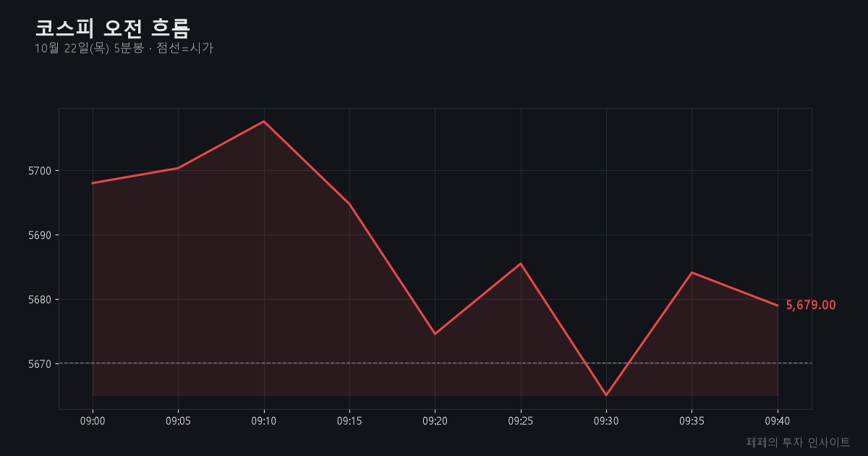
Task: Click the x-axis time label 09:00
Action: (93, 420)
